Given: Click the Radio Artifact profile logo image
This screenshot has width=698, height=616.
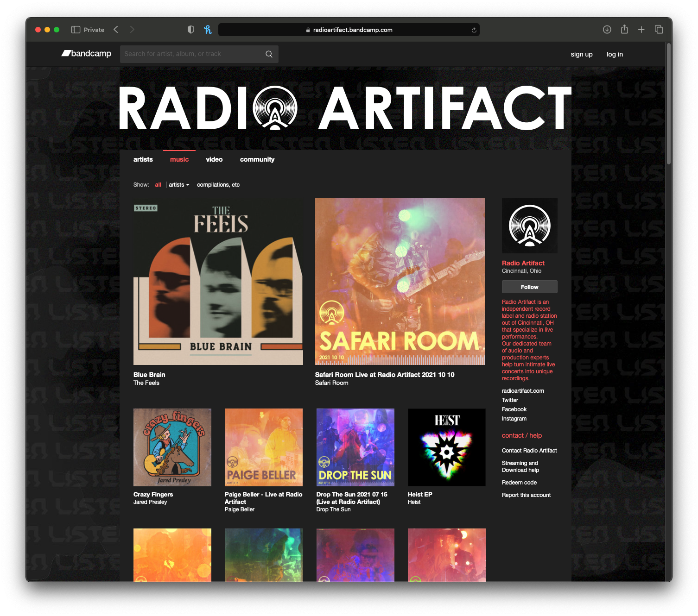Looking at the screenshot, I should 530,226.
